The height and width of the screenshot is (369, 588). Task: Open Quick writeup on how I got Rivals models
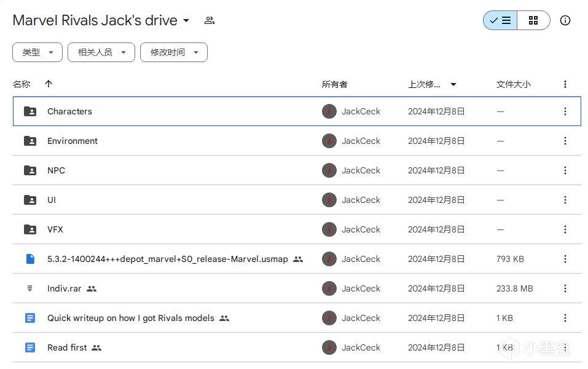(131, 318)
